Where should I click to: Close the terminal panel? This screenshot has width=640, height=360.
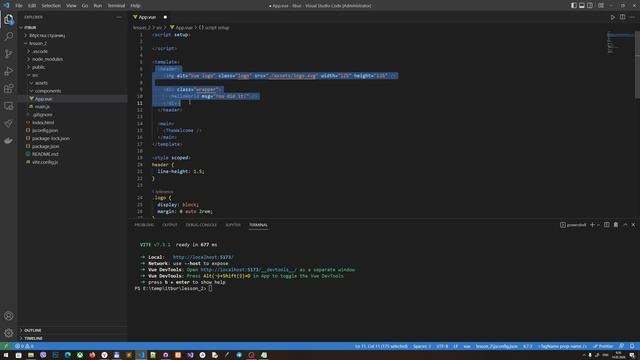click(633, 225)
